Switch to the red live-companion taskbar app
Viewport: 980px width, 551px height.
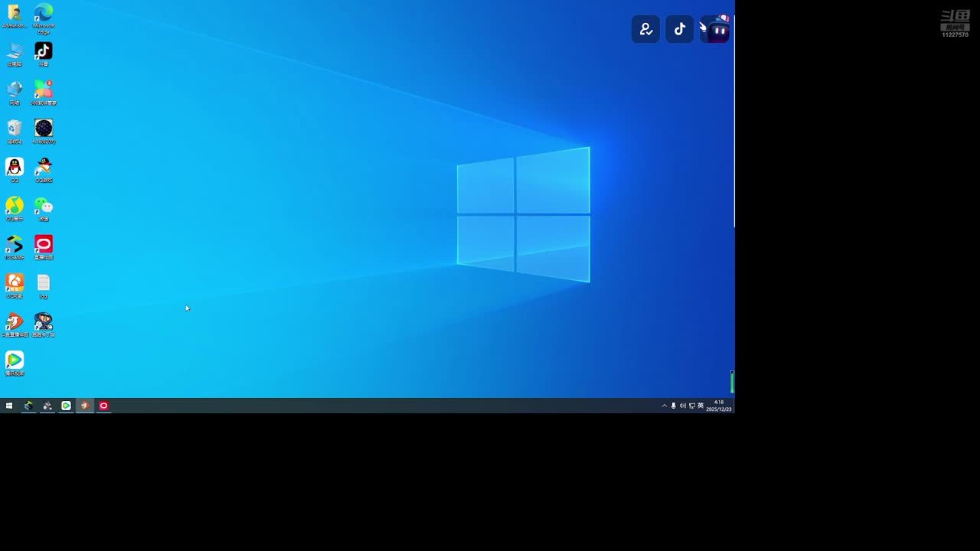[104, 406]
